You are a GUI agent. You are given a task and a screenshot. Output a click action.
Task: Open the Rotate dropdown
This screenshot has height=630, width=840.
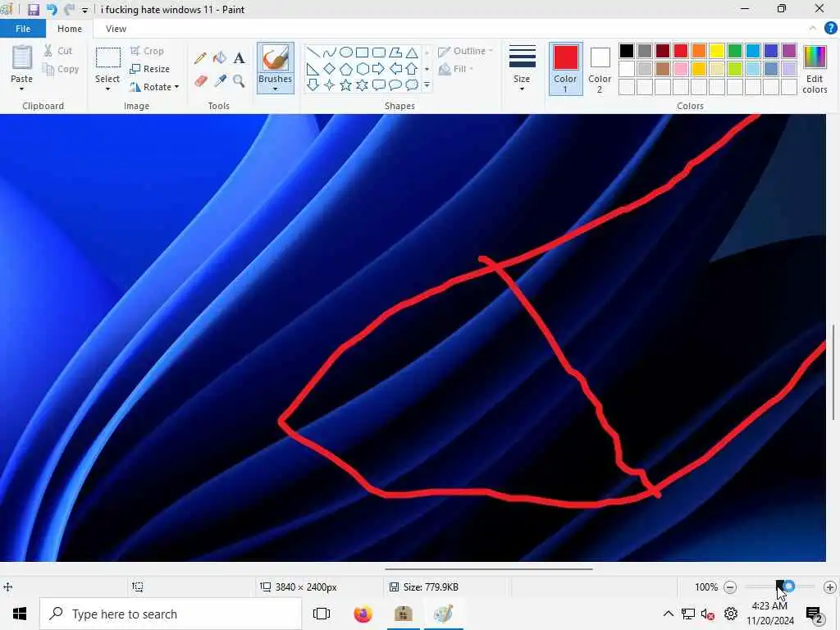tap(154, 87)
